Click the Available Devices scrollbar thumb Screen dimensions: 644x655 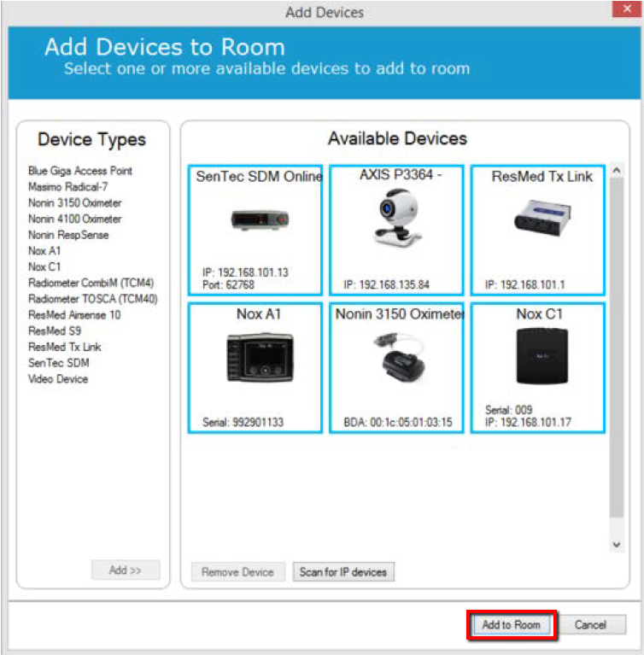pyautogui.click(x=617, y=348)
